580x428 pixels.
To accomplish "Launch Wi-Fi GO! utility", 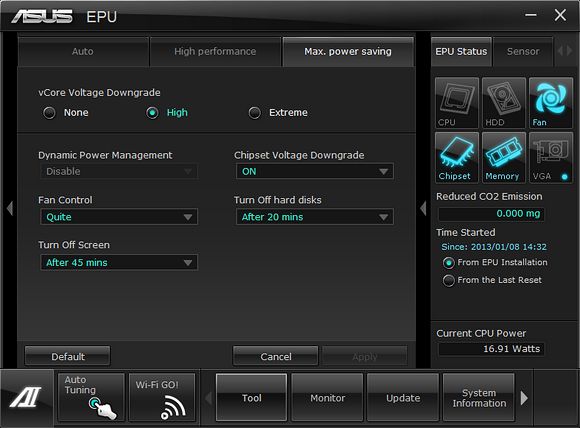I will tap(162, 397).
